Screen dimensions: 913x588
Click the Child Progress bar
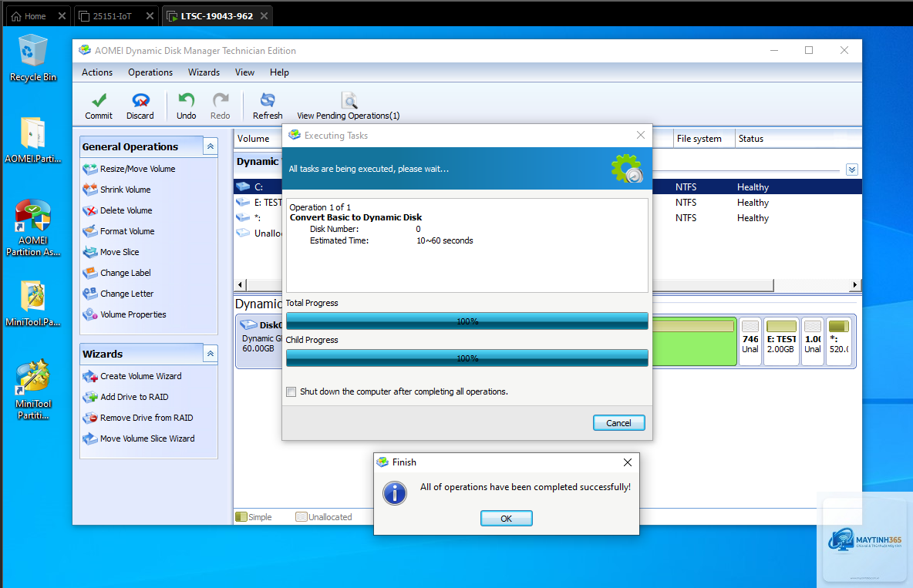pyautogui.click(x=467, y=358)
